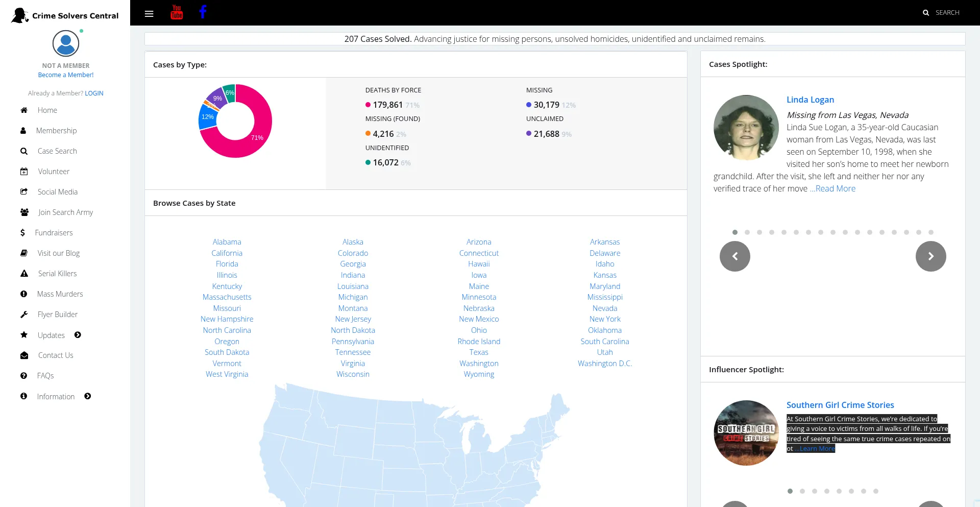Image resolution: width=980 pixels, height=507 pixels.
Task: Click the user avatar profile icon
Action: click(x=66, y=43)
